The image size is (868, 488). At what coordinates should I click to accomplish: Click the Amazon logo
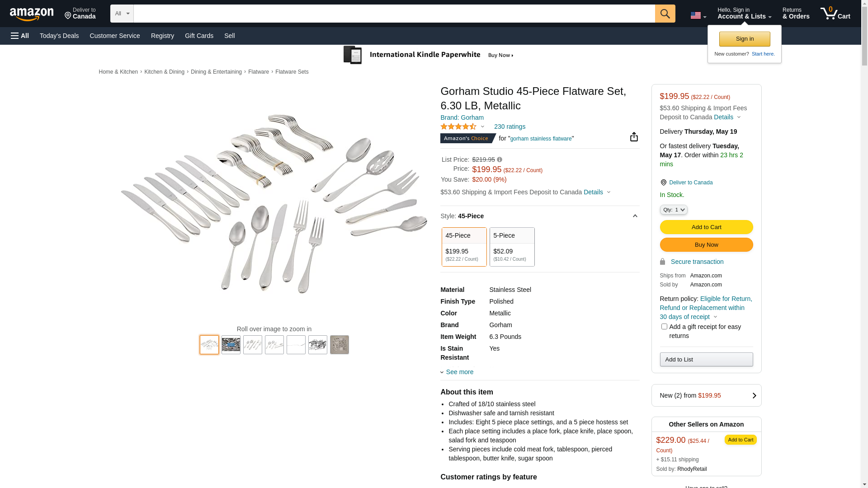point(32,14)
